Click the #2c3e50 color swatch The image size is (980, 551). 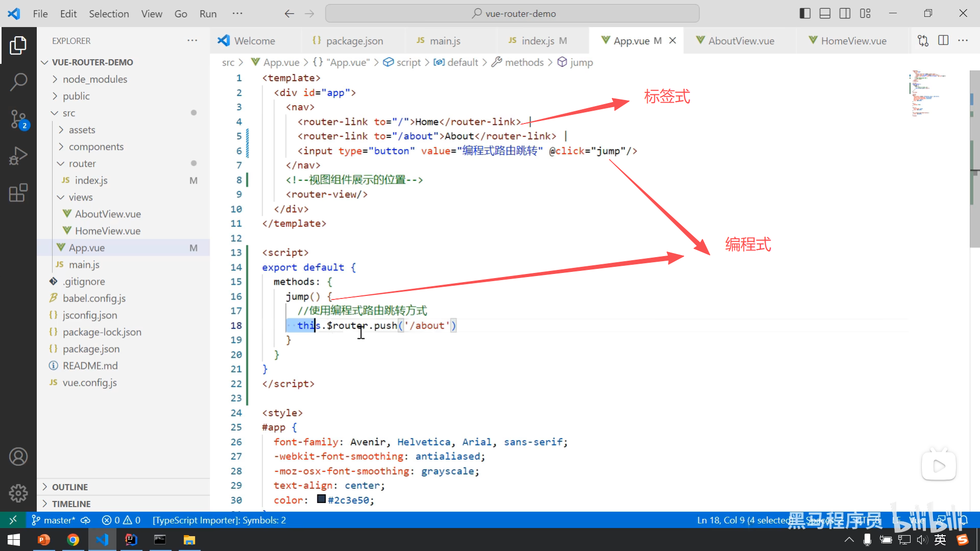coord(321,499)
